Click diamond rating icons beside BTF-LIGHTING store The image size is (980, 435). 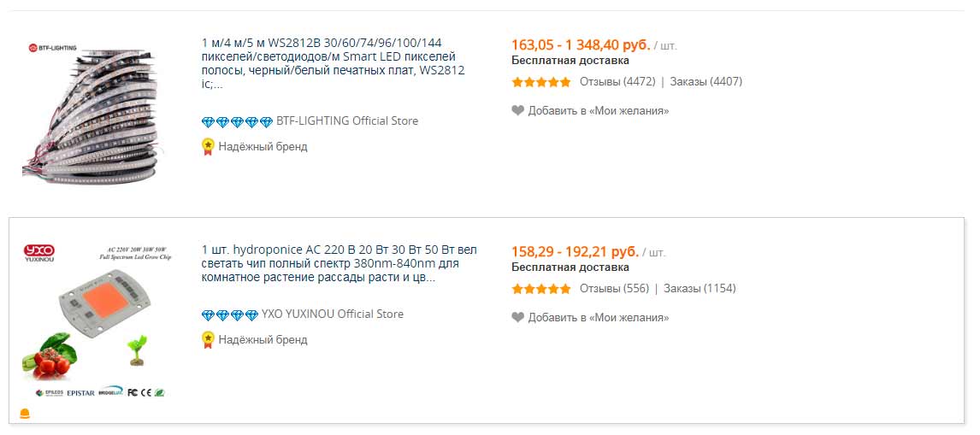coord(238,122)
